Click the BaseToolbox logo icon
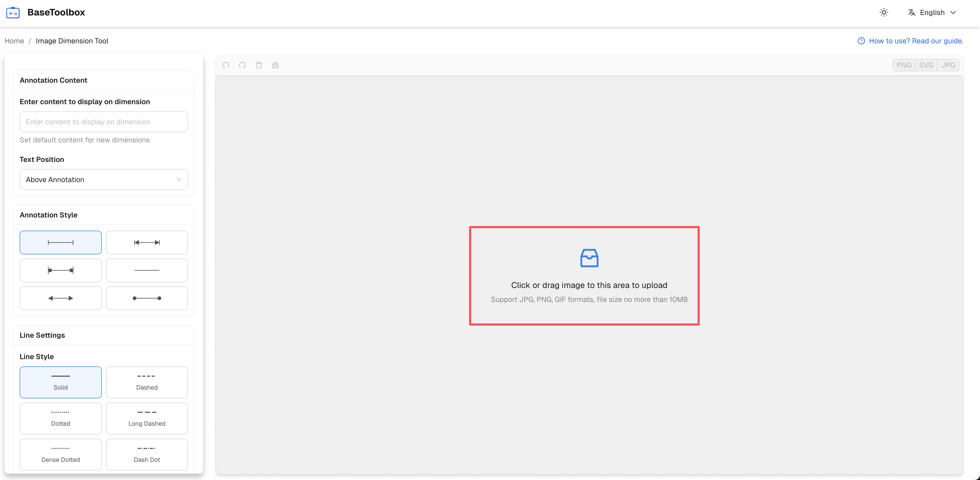Image resolution: width=980 pixels, height=480 pixels. (x=13, y=12)
